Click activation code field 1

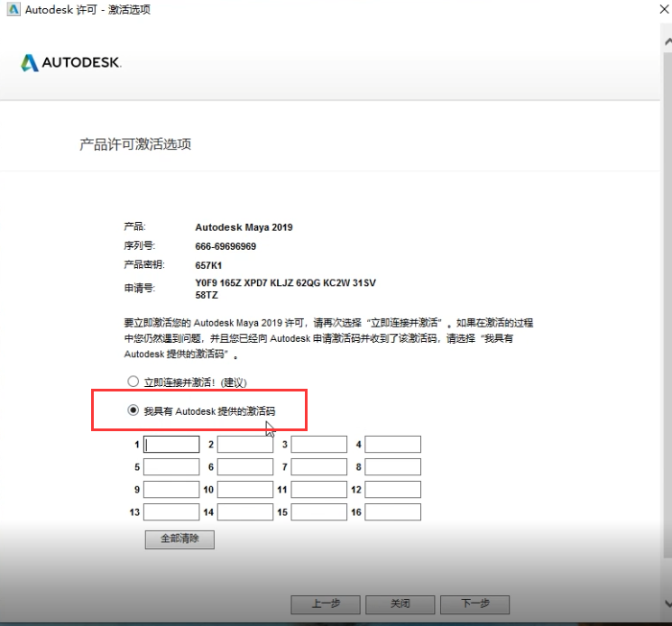click(171, 445)
